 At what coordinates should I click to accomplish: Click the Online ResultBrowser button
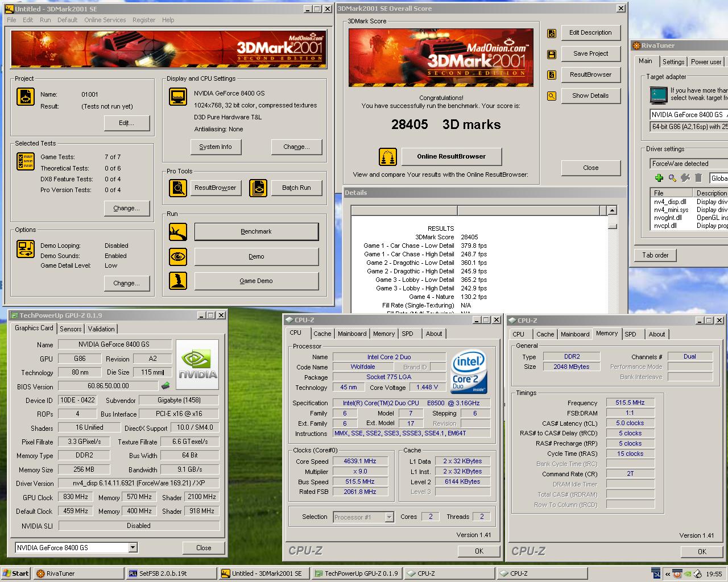click(x=452, y=157)
